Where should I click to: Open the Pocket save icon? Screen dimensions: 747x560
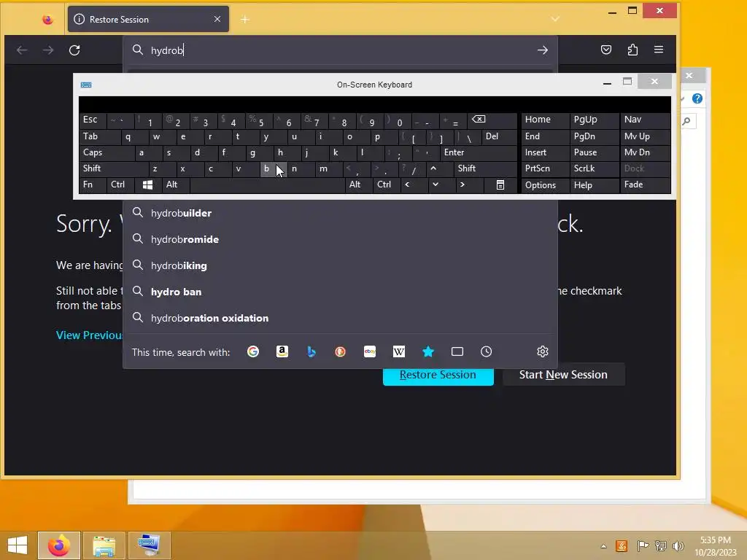tap(606, 50)
